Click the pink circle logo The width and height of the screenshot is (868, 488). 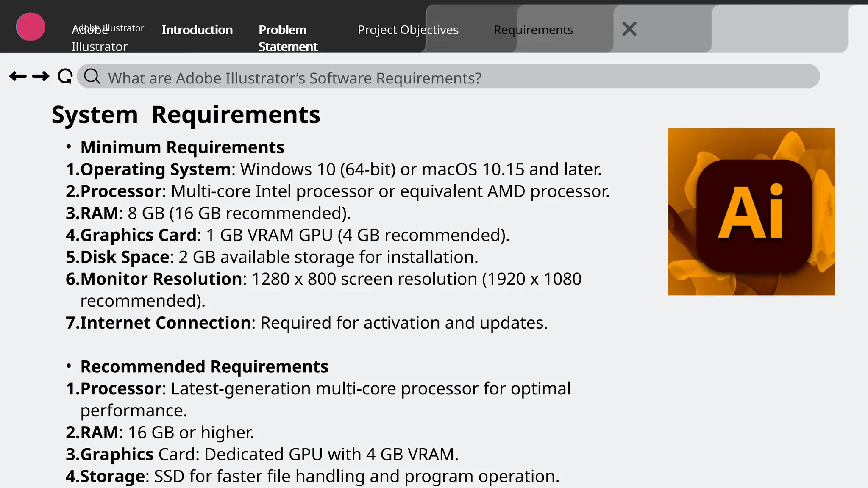[x=31, y=27]
